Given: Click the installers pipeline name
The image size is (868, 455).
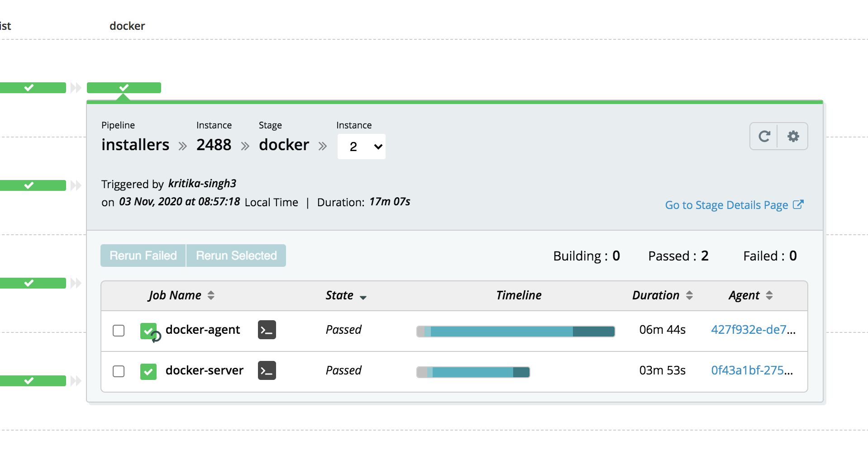Looking at the screenshot, I should click(x=135, y=145).
